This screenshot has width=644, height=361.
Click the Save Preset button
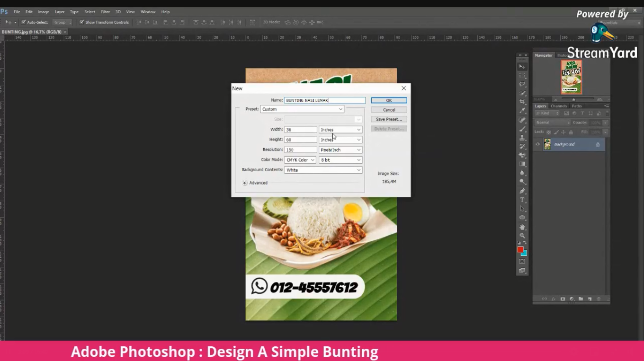pyautogui.click(x=389, y=119)
